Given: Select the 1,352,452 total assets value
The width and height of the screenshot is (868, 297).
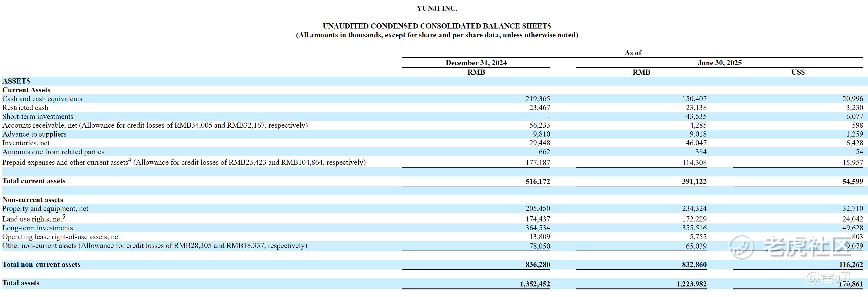Looking at the screenshot, I should [535, 284].
